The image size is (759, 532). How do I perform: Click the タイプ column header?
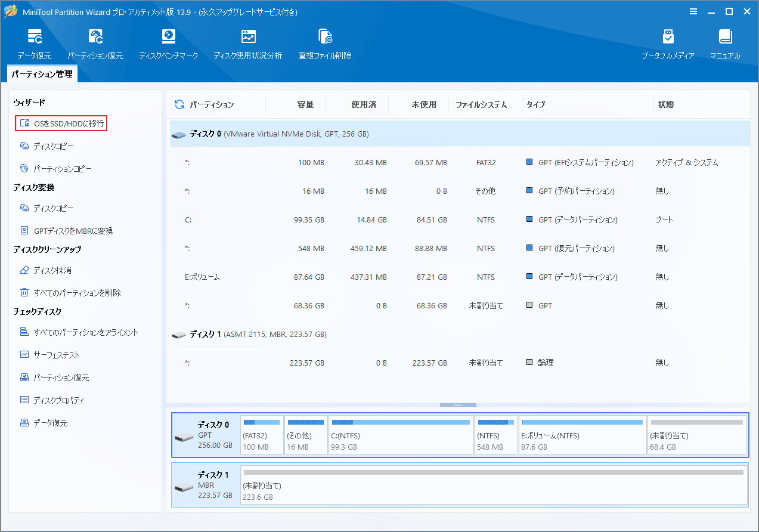pyautogui.click(x=535, y=104)
